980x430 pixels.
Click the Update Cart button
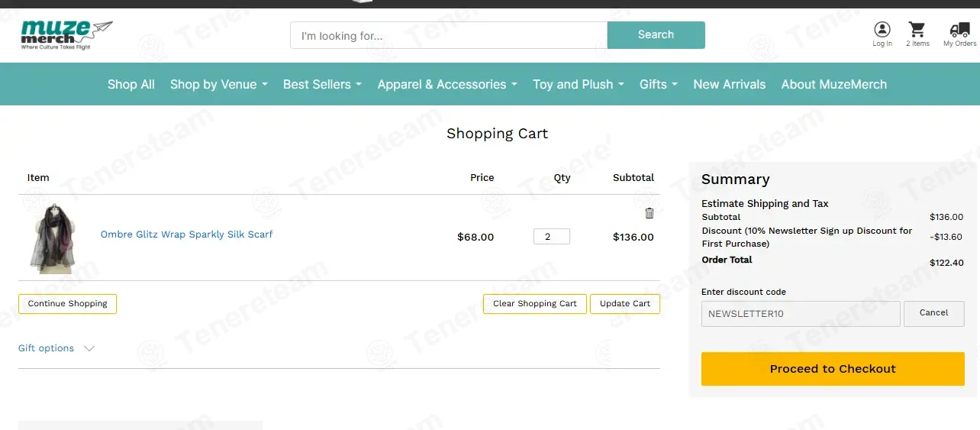tap(625, 304)
